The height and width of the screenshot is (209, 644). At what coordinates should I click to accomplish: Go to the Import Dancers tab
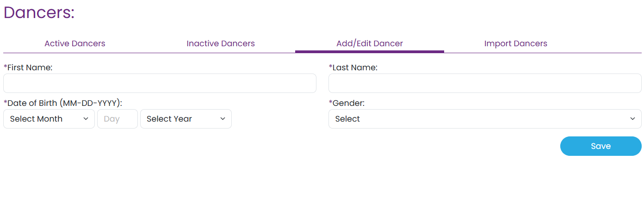coord(515,43)
